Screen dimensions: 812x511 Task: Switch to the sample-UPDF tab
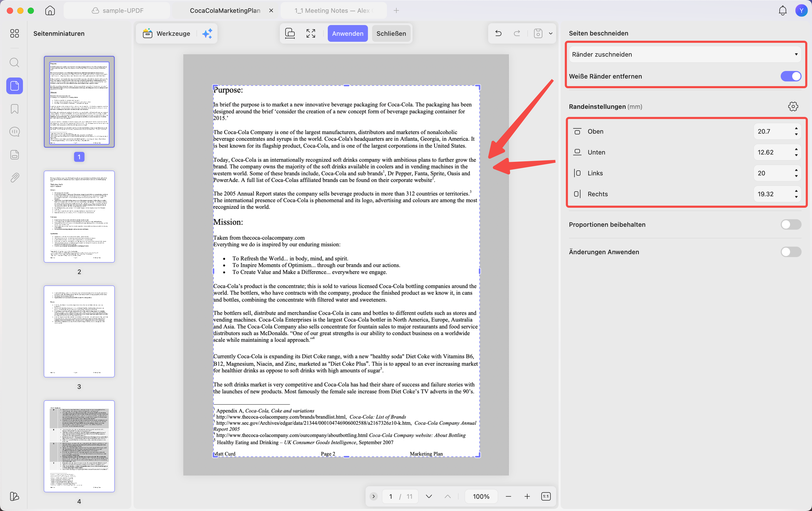117,10
